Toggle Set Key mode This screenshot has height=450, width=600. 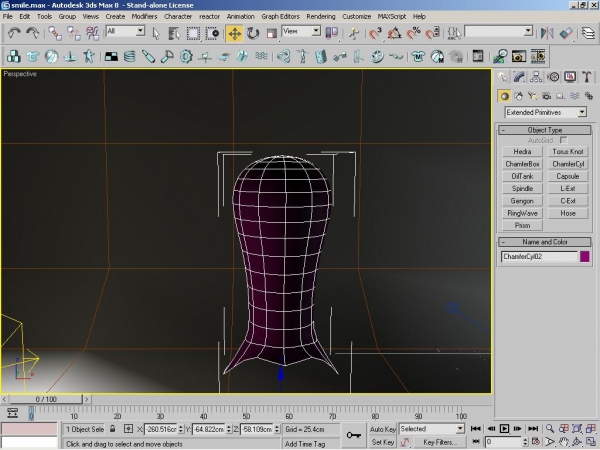382,442
